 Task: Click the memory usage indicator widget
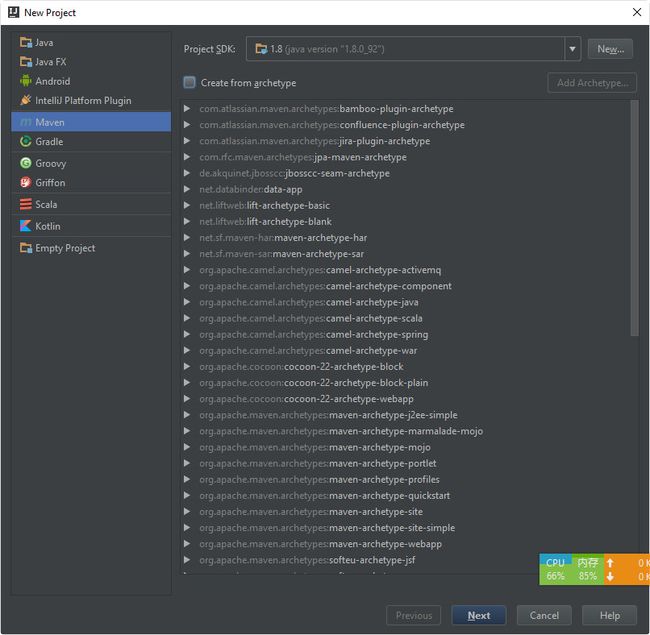pos(588,569)
